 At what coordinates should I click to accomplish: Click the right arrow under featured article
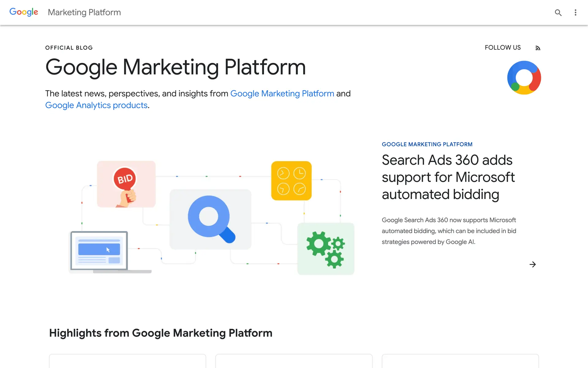(533, 264)
